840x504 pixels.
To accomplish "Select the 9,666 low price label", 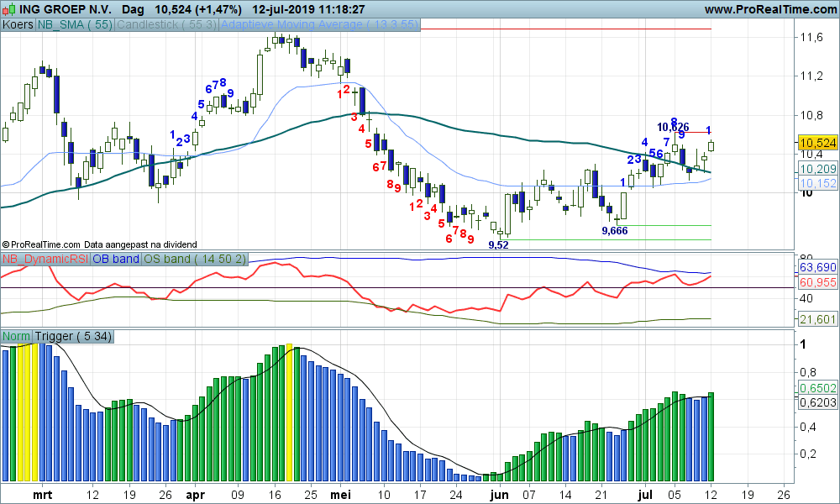I will 615,230.
